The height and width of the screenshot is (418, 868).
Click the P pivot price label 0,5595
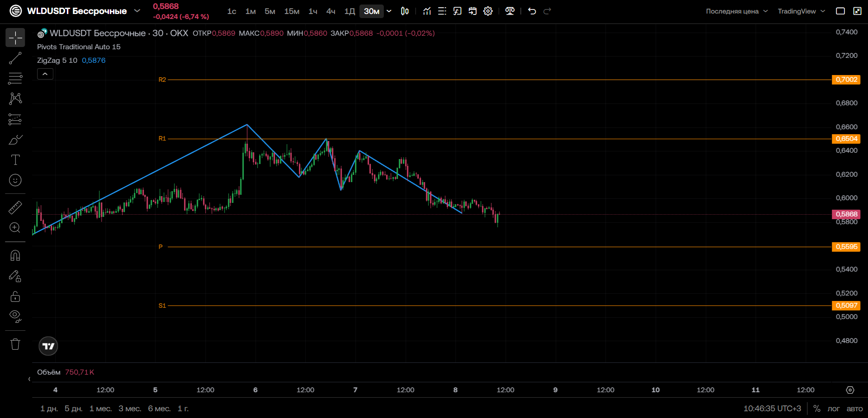tap(846, 247)
